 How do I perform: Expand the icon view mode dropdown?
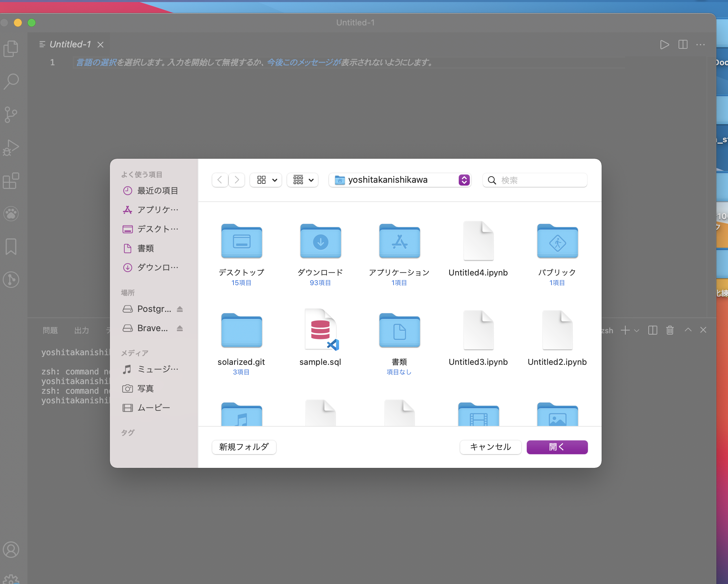click(x=266, y=180)
